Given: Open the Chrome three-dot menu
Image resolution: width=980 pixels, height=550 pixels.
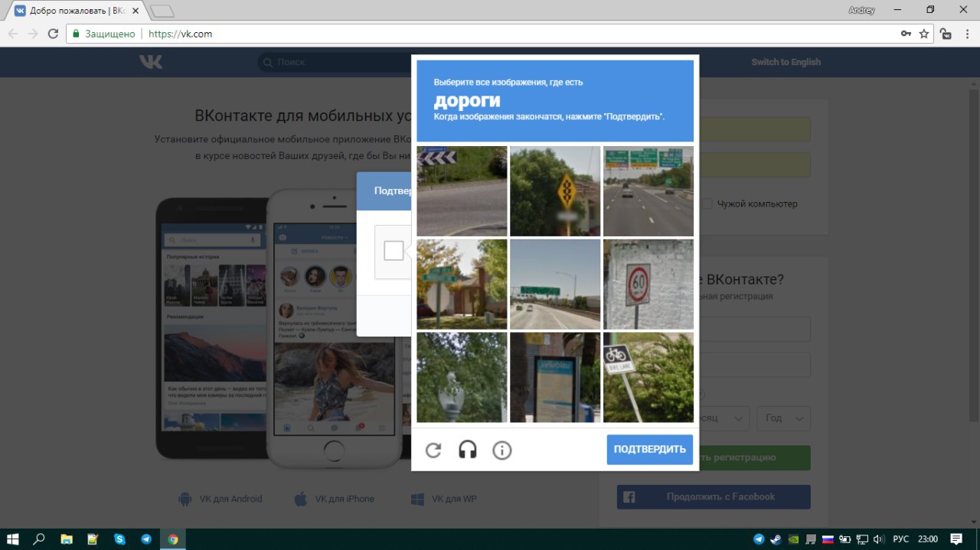Looking at the screenshot, I should pos(965,34).
